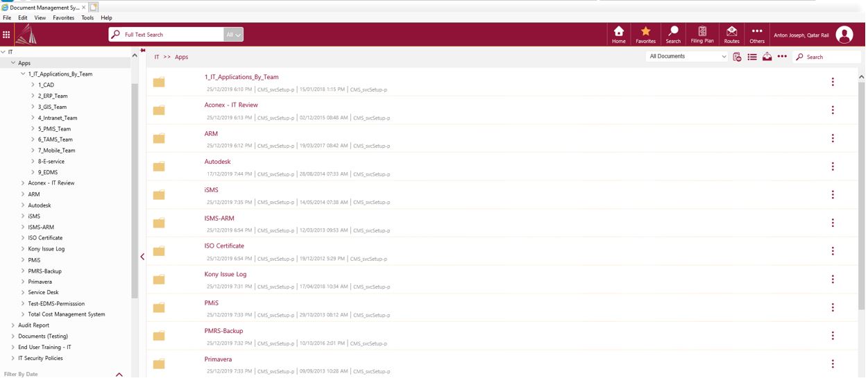The image size is (868, 392).
Task: Open a new browser tab
Action: coord(94,7)
